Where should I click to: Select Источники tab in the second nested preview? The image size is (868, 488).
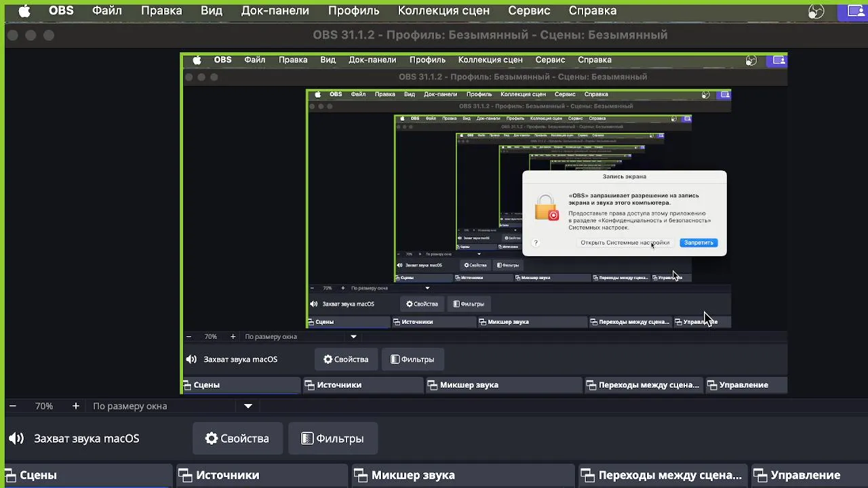[x=434, y=322]
